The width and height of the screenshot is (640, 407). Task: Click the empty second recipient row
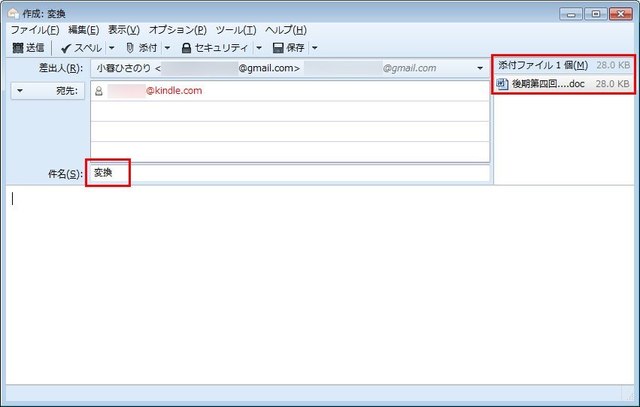[x=290, y=111]
